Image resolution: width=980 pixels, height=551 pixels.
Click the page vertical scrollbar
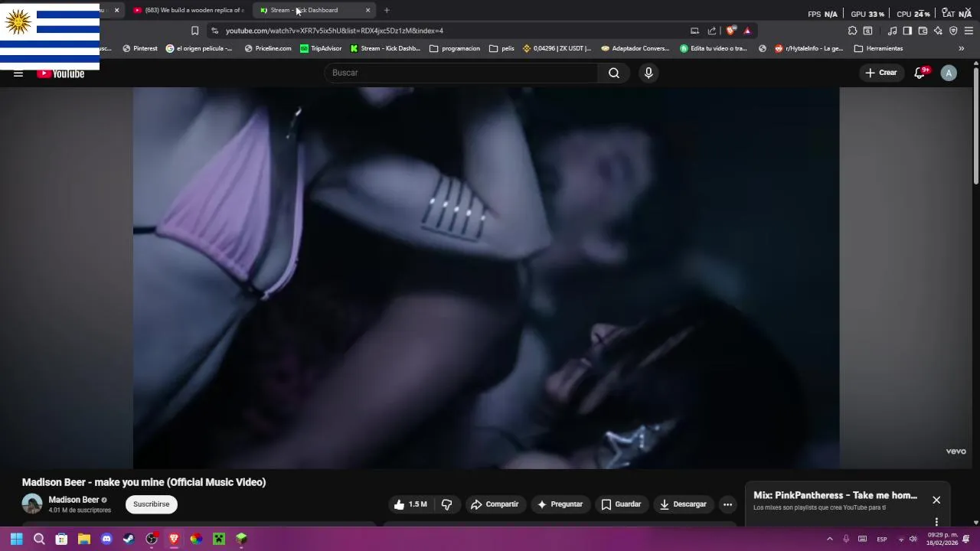click(x=976, y=126)
